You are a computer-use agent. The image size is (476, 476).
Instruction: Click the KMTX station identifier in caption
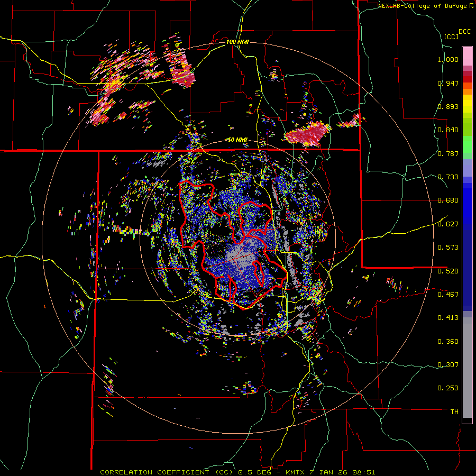pos(295,472)
